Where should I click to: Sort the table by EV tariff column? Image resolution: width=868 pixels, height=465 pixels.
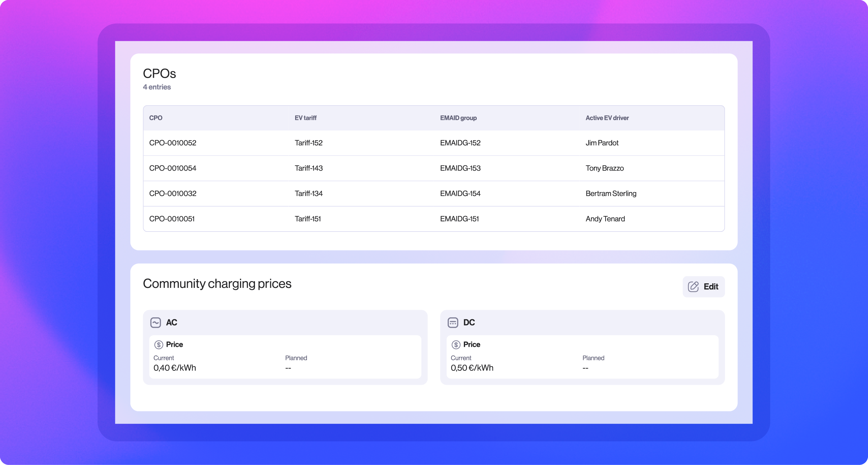[305, 118]
